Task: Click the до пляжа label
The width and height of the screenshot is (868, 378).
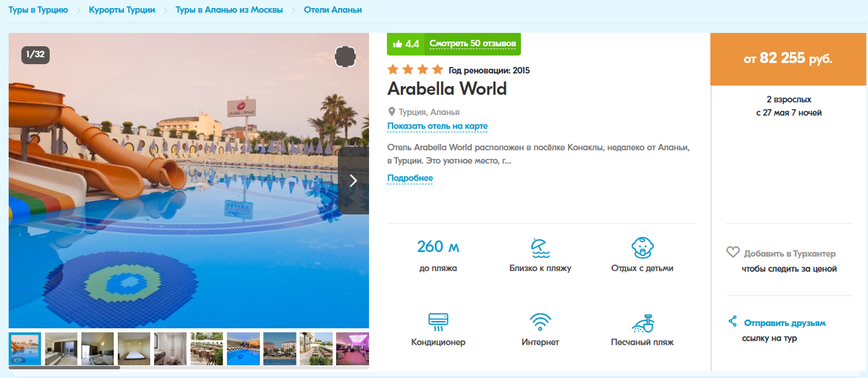Action: pos(438,268)
